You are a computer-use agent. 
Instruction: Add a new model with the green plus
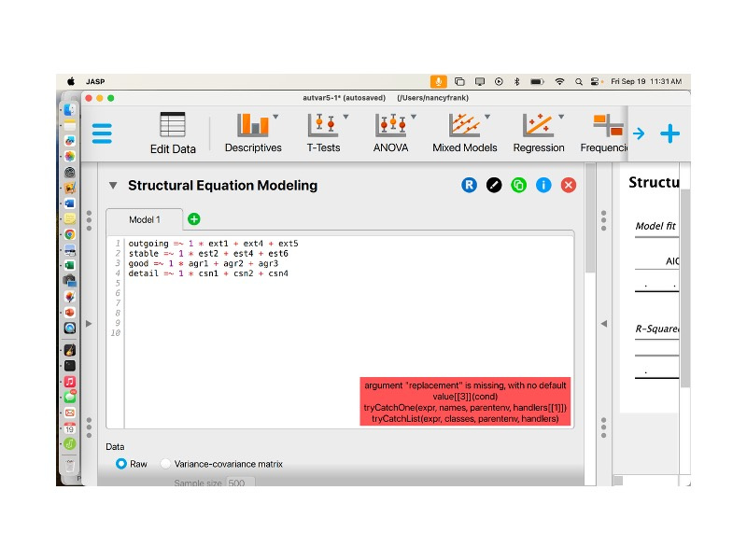(194, 219)
